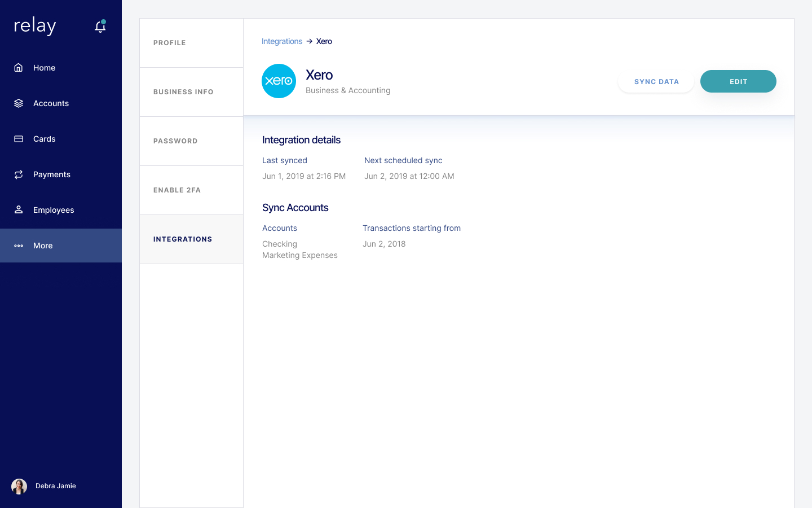Screen dimensions: 812x508
Task: Click the Sync Data button
Action: (656, 81)
